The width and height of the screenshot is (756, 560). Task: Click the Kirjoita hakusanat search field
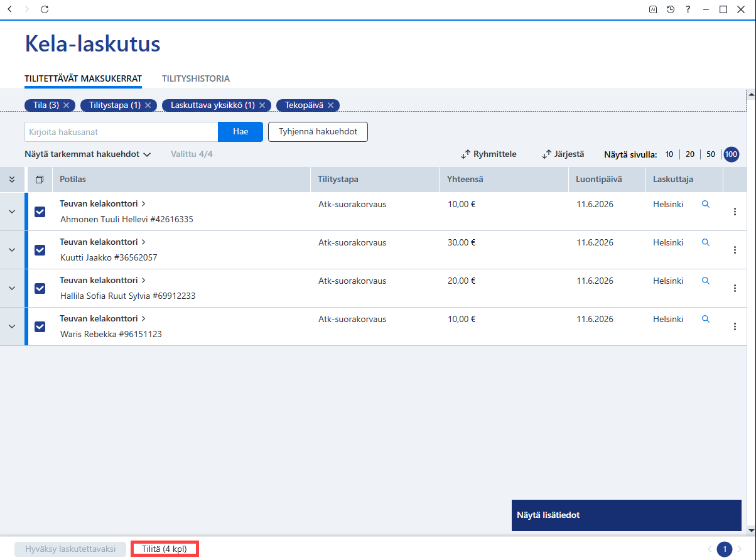tap(121, 132)
